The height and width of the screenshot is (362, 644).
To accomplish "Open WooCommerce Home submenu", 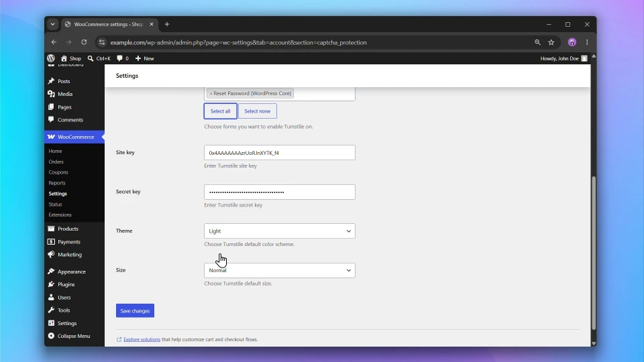I will coord(55,151).
